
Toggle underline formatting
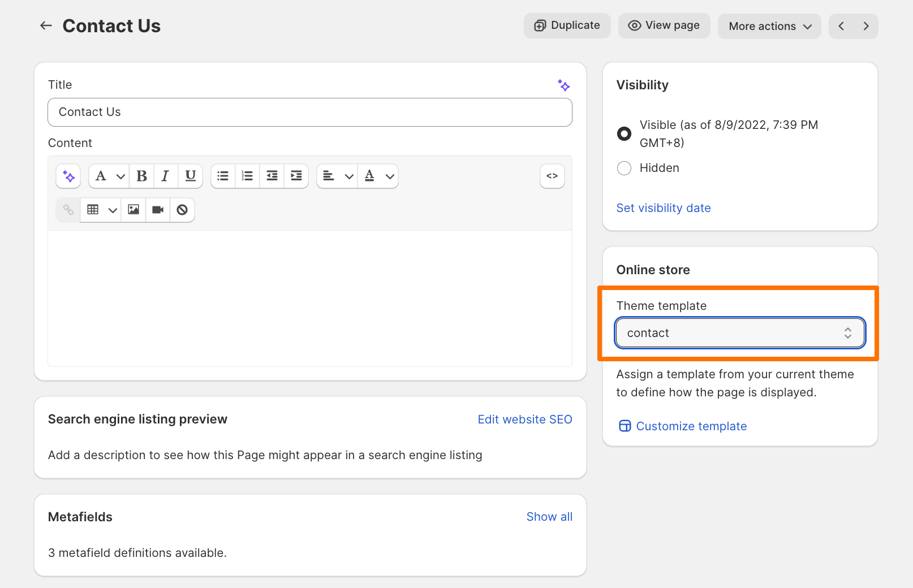(x=190, y=176)
